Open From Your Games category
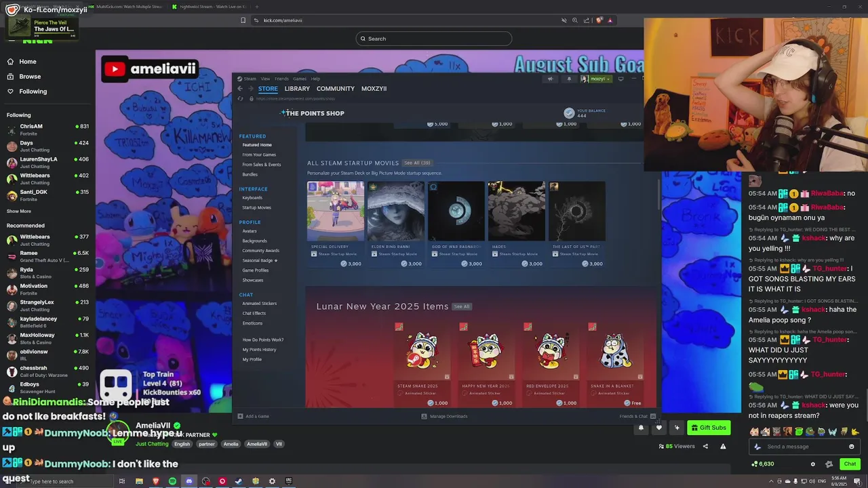This screenshot has height=488, width=868. coord(259,155)
